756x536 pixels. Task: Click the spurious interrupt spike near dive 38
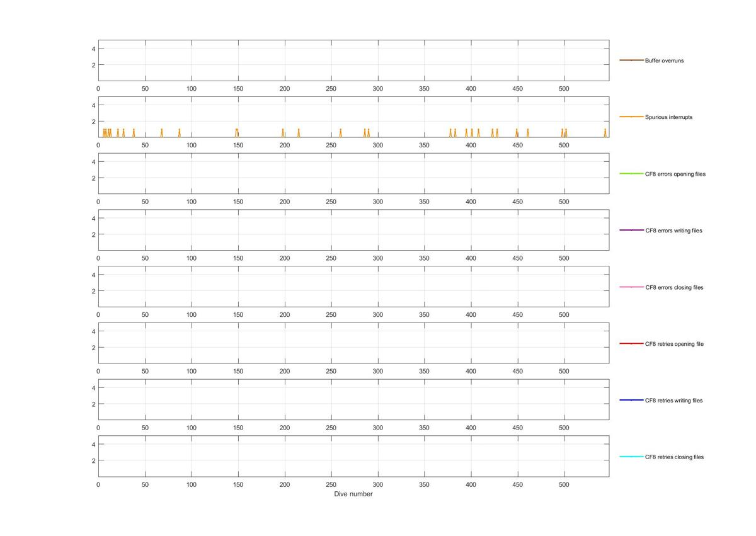(134, 133)
